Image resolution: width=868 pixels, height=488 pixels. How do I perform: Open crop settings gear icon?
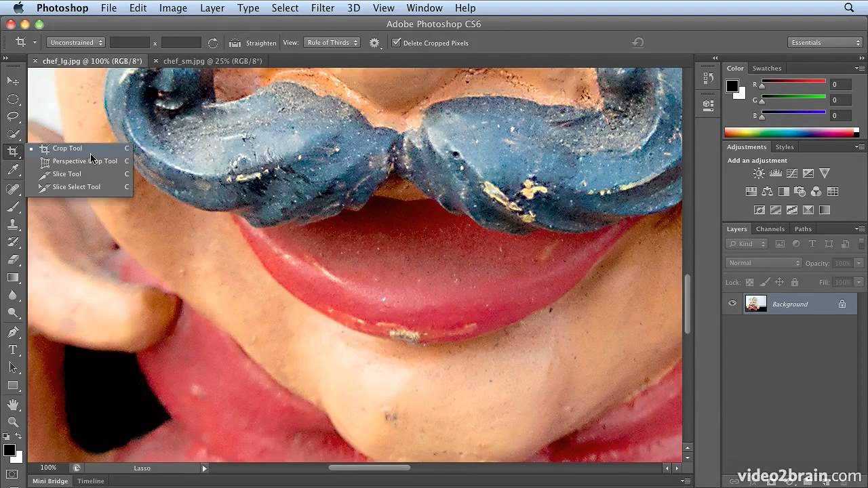tap(374, 43)
